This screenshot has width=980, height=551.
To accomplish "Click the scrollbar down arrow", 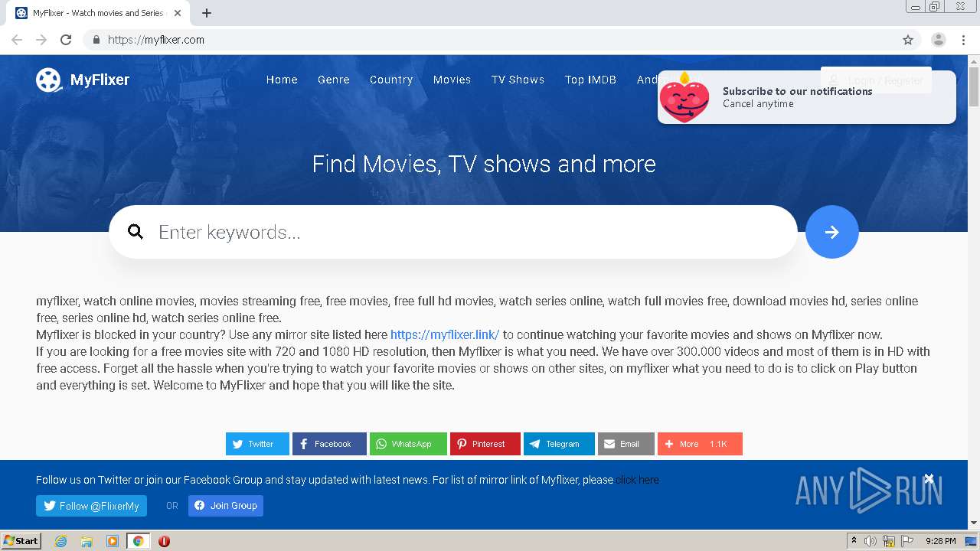I will point(974,523).
